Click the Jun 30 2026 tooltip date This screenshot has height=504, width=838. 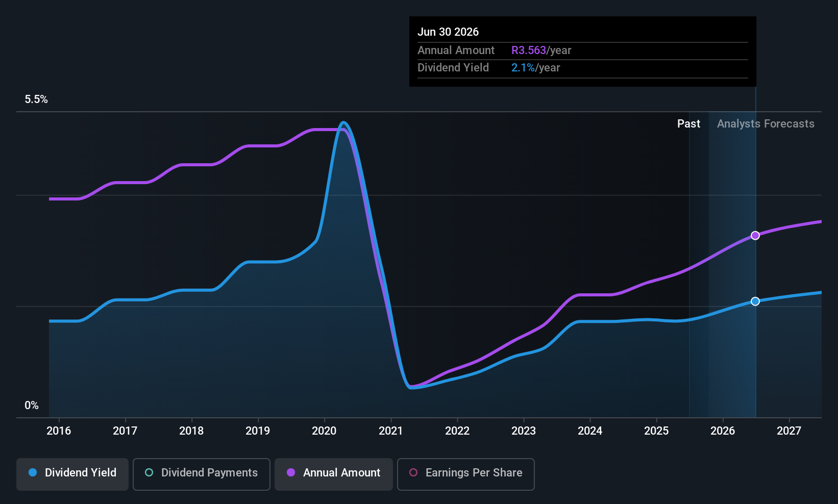click(448, 32)
